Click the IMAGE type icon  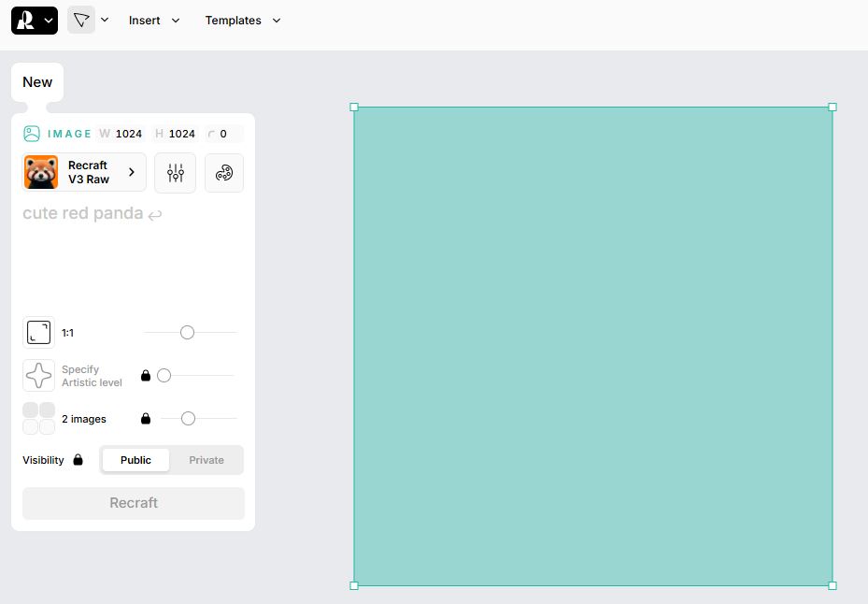point(32,134)
